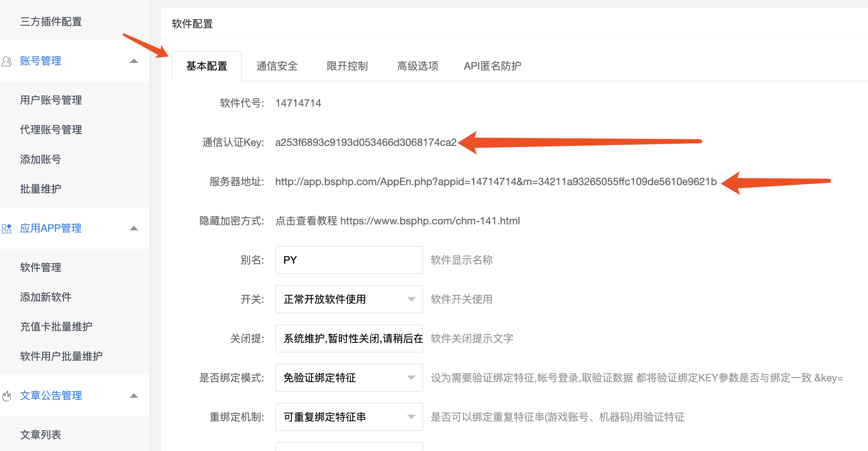868x451 pixels.
Task: Click the 服务器地址 URL text
Action: click(496, 182)
